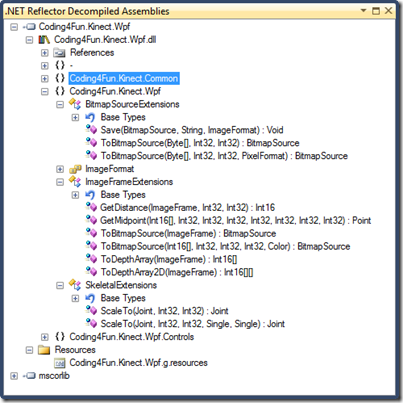Click the method icon beside GetMidpoint
403x403 pixels.
click(91, 220)
